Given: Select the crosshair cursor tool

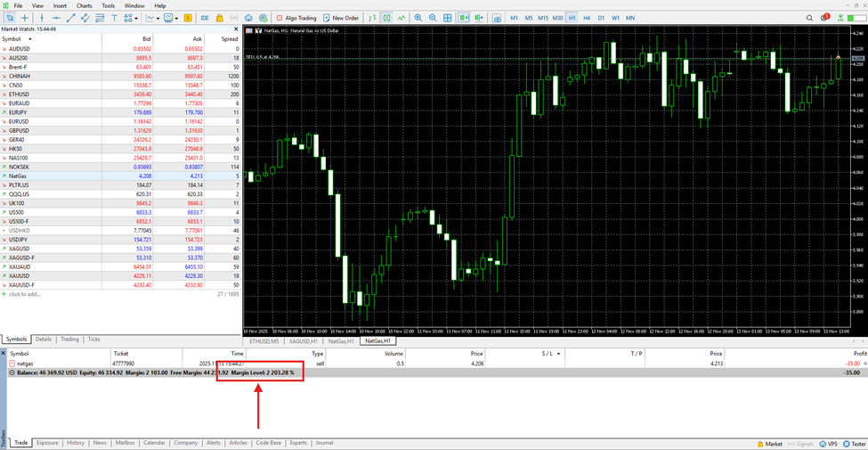Looking at the screenshot, I should click(24, 18).
